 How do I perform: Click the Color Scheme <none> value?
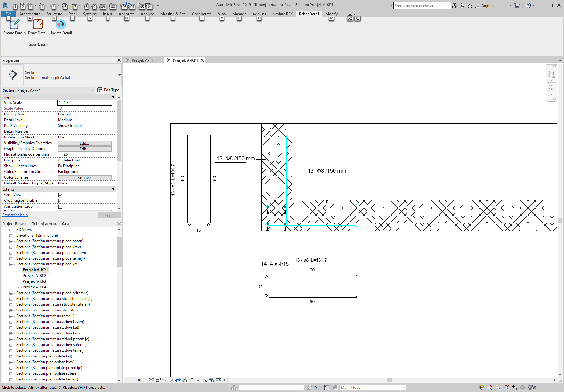coord(84,177)
